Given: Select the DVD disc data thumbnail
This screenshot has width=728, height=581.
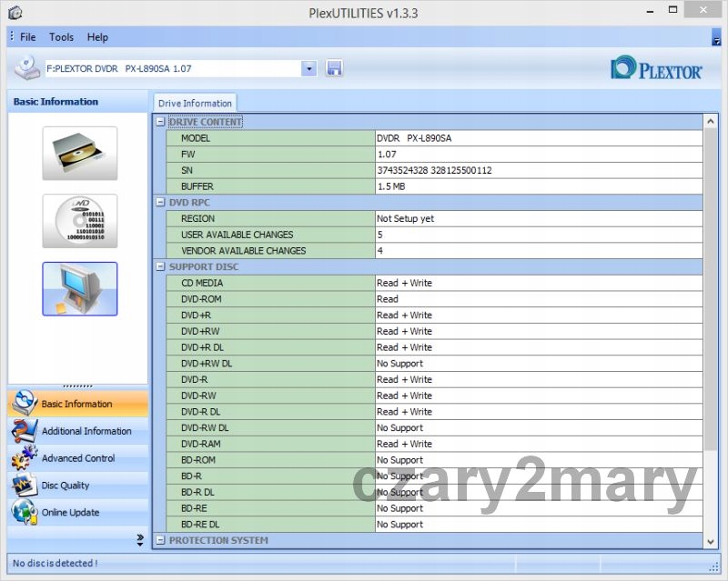Looking at the screenshot, I should [80, 221].
